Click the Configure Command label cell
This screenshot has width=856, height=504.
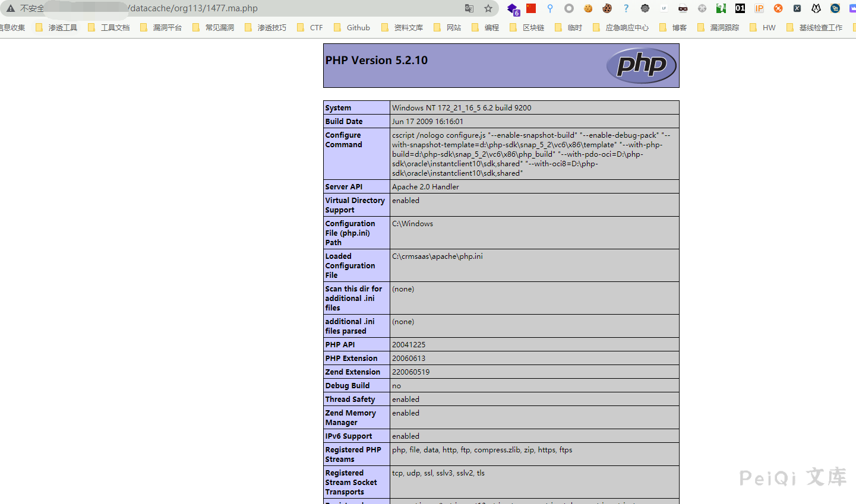[x=356, y=154]
